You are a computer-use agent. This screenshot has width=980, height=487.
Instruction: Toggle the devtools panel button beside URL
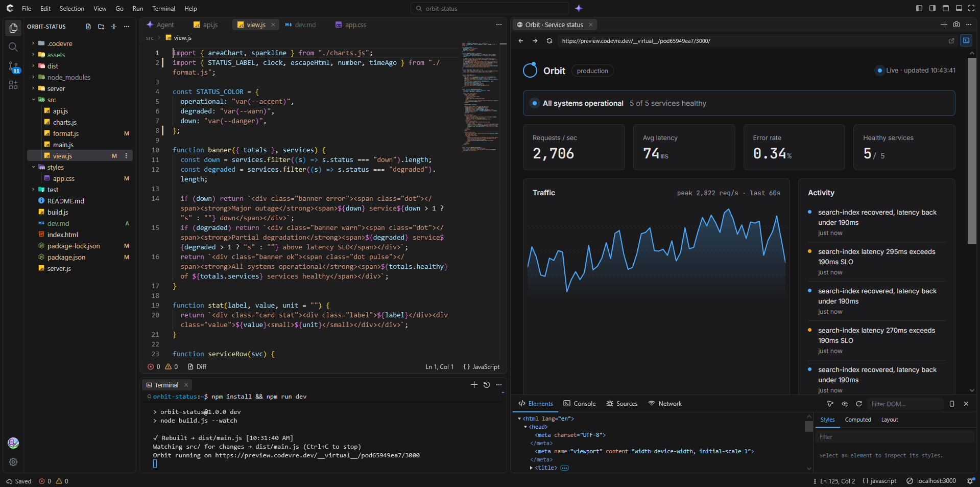point(966,41)
